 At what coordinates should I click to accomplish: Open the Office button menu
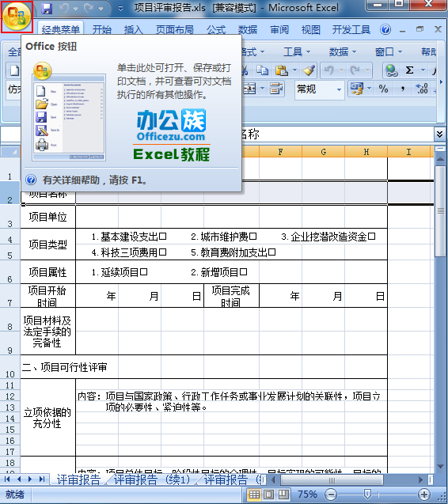[17, 17]
